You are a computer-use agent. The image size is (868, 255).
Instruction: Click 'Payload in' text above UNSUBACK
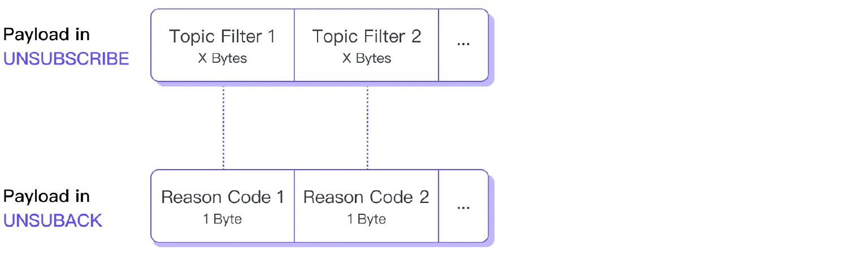pyautogui.click(x=46, y=196)
